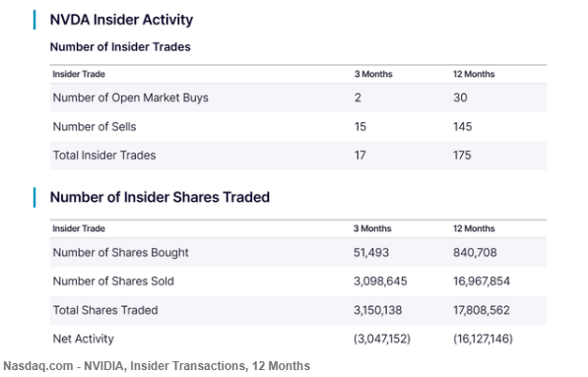The width and height of the screenshot is (588, 377).
Task: Click the NVDA Insider Activity heading
Action: coord(121,20)
